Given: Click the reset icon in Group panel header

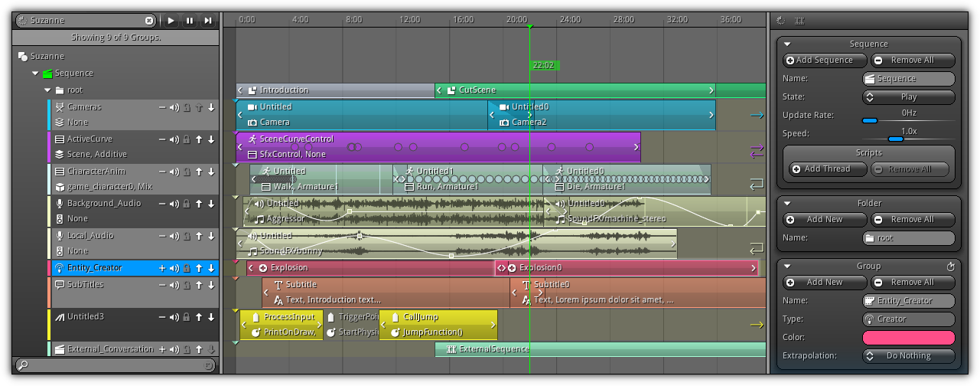Looking at the screenshot, I should click(951, 267).
